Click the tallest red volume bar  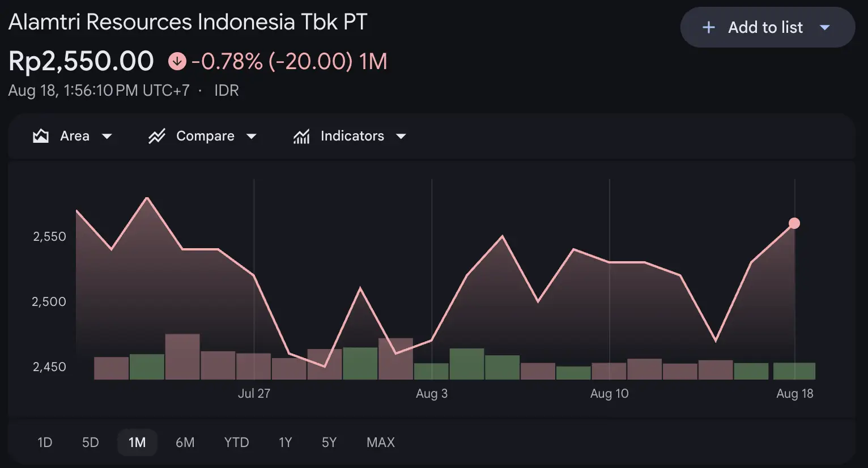[x=182, y=357]
